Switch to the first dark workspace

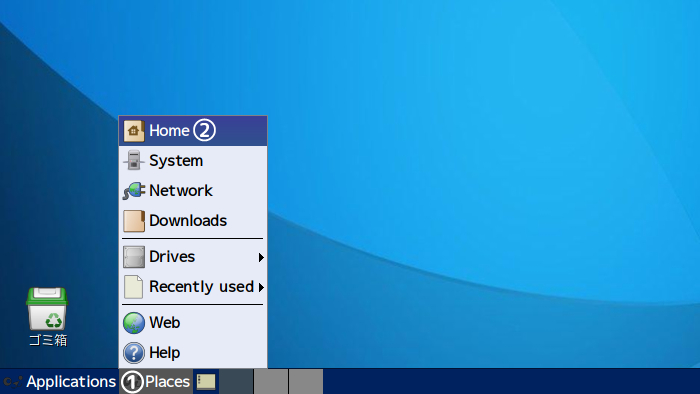236,382
